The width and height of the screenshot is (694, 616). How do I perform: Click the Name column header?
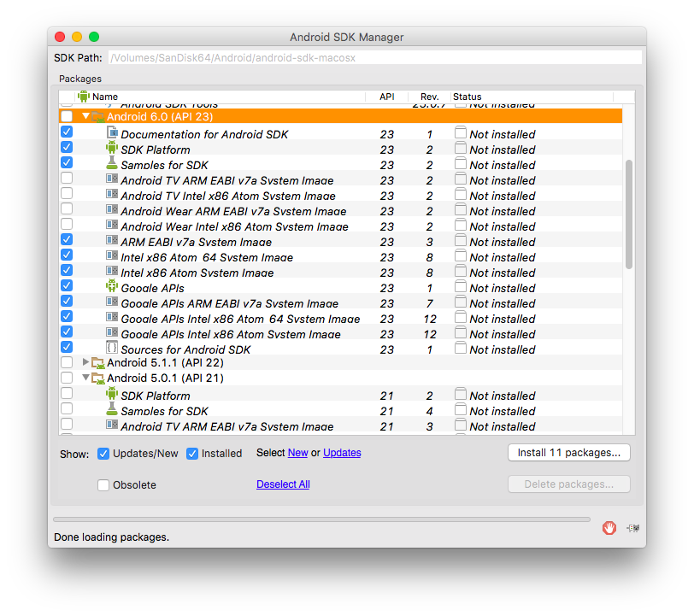pos(220,97)
